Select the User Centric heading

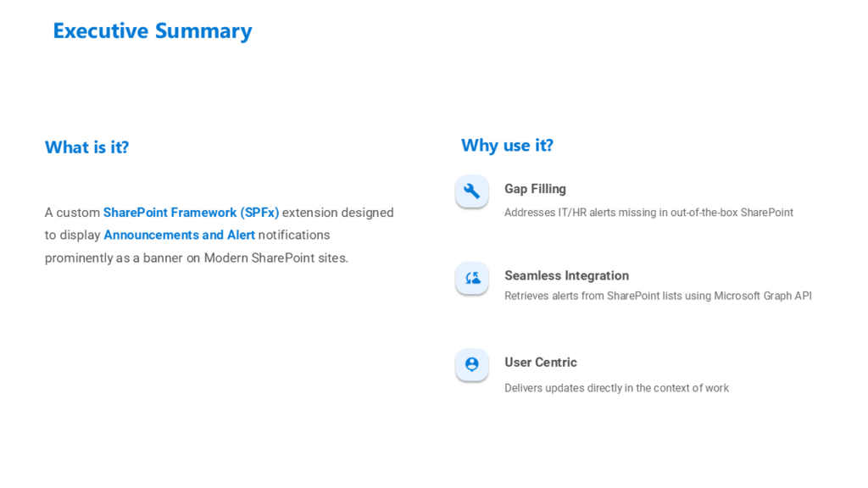point(540,362)
